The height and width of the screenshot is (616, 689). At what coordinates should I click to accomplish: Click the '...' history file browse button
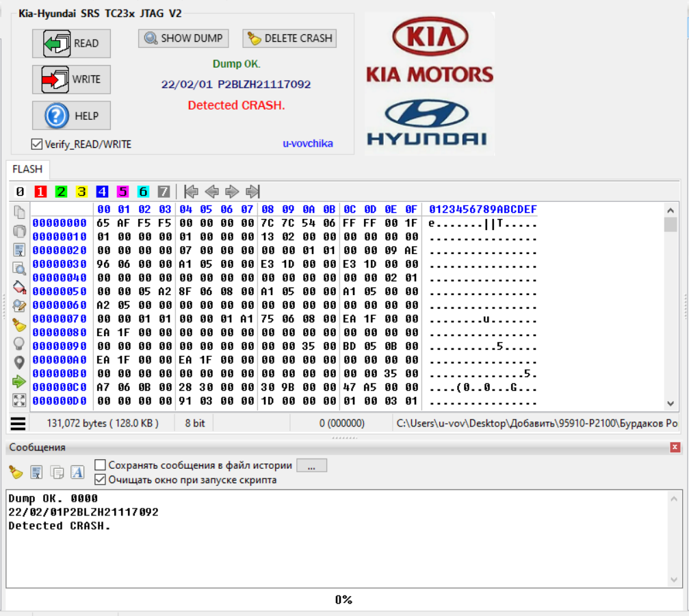point(311,465)
